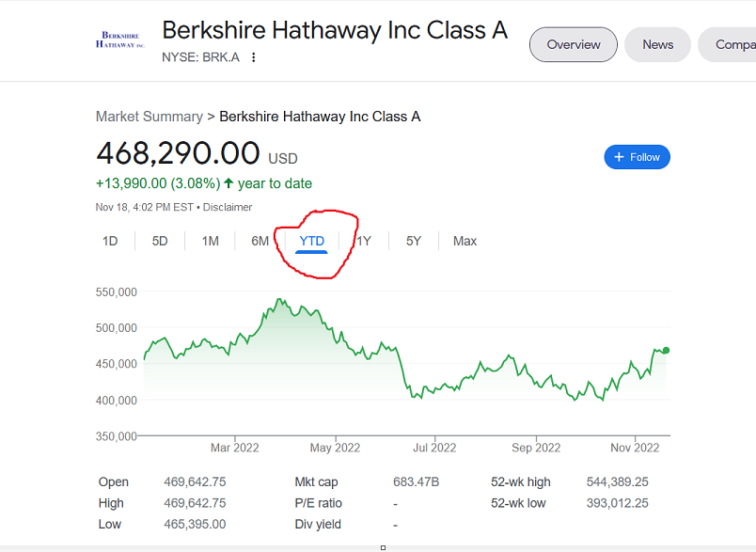Click the Disclaimer link
The width and height of the screenshot is (756, 552).
click(x=228, y=207)
